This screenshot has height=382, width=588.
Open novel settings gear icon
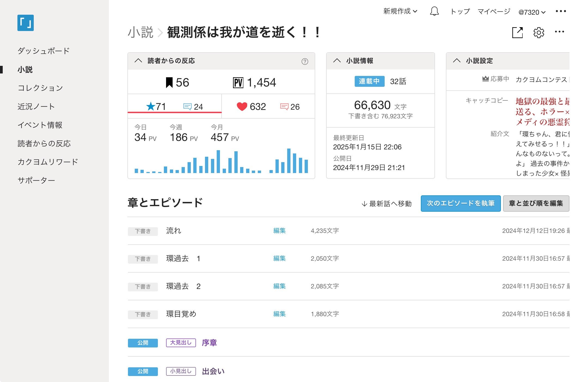coord(538,33)
